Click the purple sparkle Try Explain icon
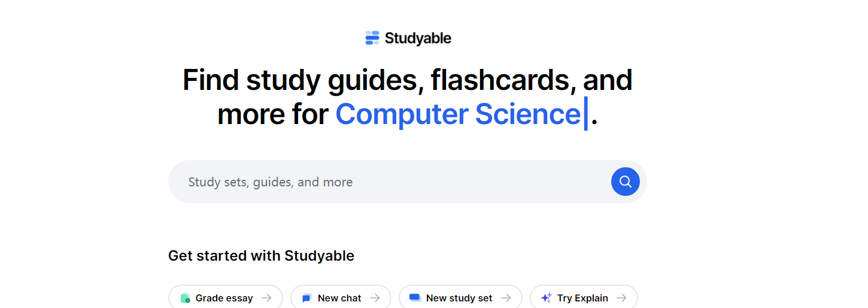The width and height of the screenshot is (868, 308). pyautogui.click(x=546, y=298)
